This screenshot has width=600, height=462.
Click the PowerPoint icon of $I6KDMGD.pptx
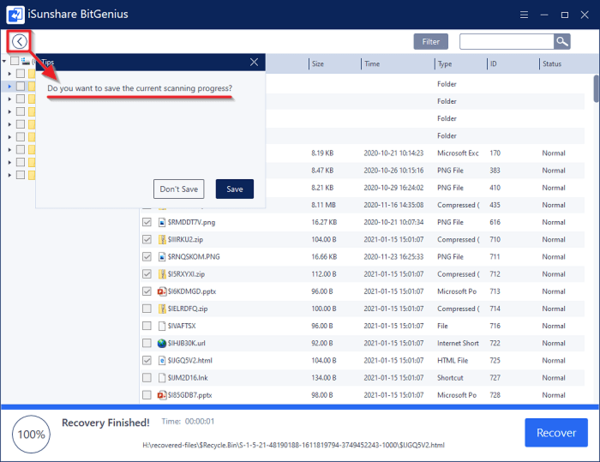click(162, 291)
